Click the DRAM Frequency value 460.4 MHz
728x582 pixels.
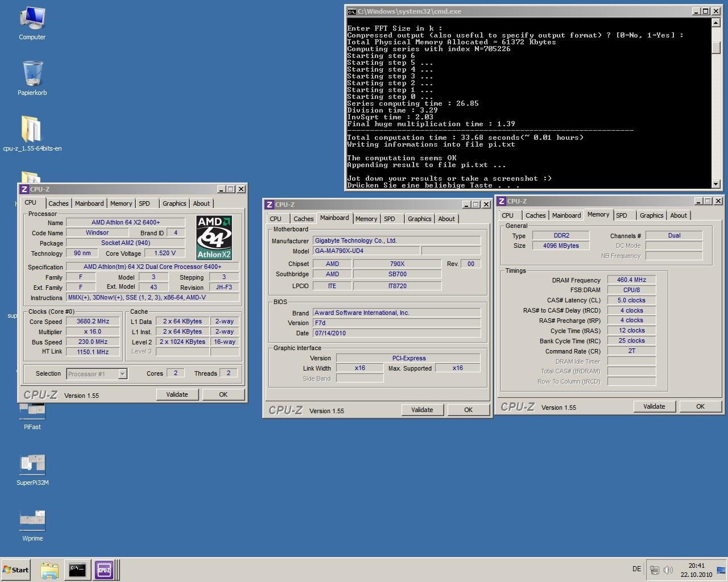[x=631, y=280]
